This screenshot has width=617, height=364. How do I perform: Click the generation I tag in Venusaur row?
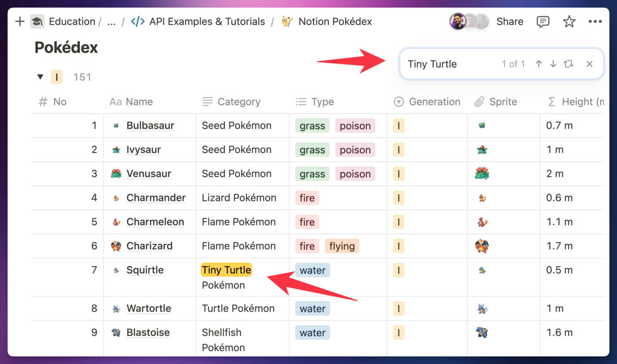click(x=398, y=174)
